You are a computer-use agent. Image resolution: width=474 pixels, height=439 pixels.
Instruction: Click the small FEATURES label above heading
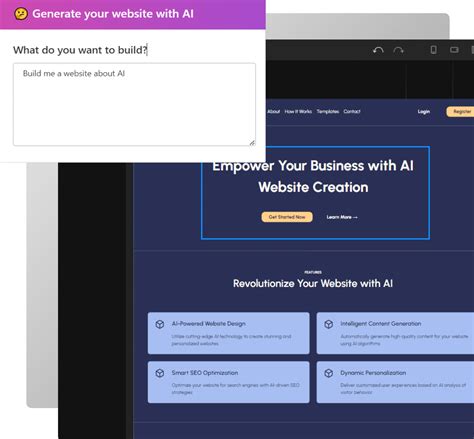313,272
